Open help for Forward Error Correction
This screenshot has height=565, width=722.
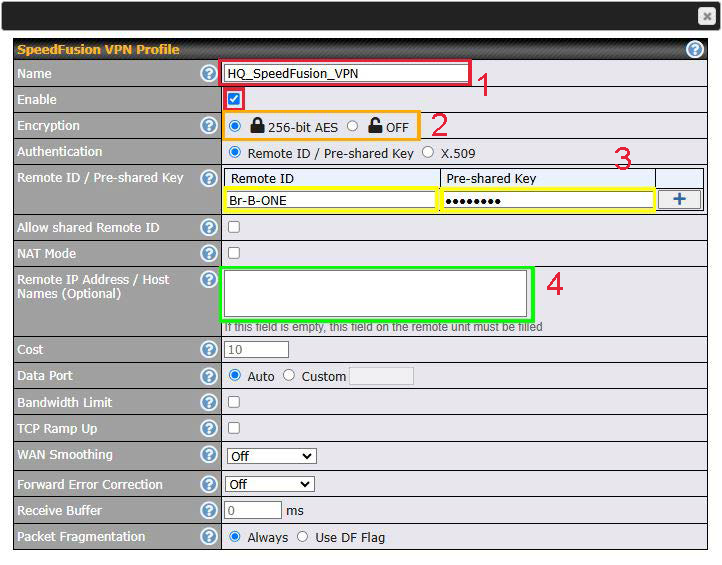(209, 484)
